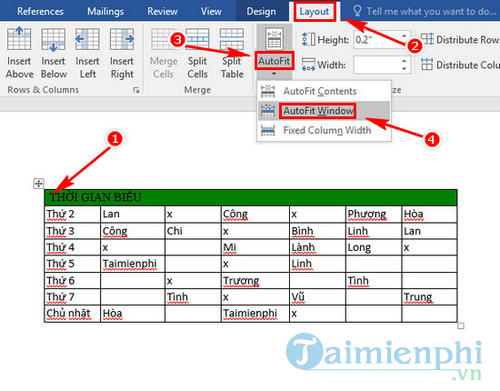Click the cell 'Thứ 5'
500x391 pixels.
tap(72, 264)
